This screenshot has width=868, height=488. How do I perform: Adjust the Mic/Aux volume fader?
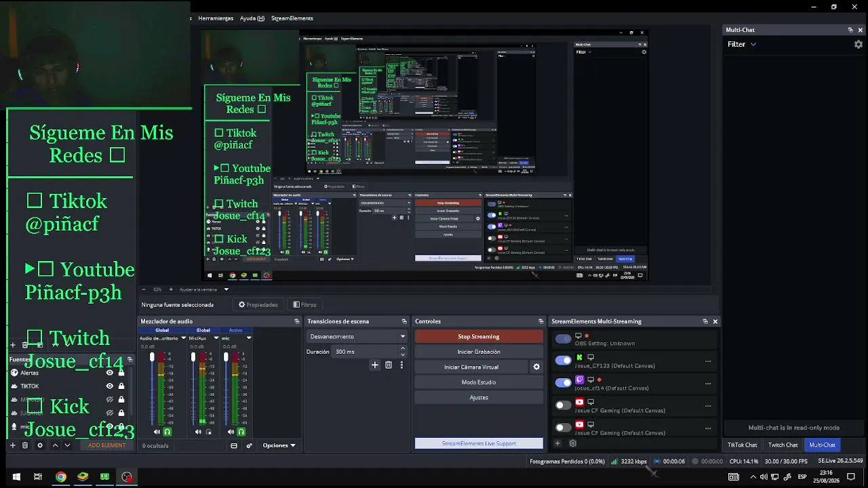point(193,357)
